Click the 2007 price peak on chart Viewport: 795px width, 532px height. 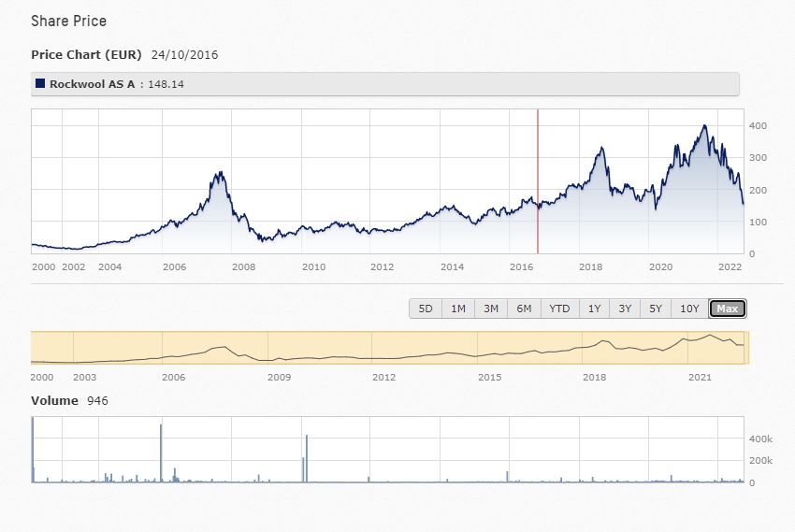(x=220, y=174)
